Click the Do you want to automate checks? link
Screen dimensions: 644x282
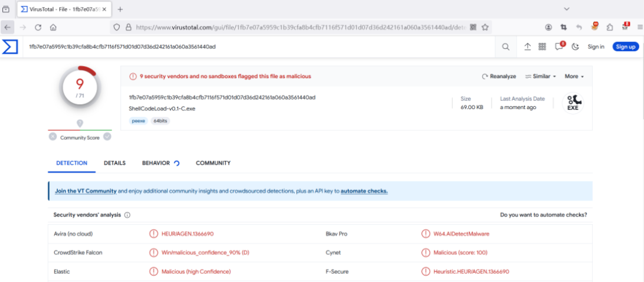[x=544, y=215]
